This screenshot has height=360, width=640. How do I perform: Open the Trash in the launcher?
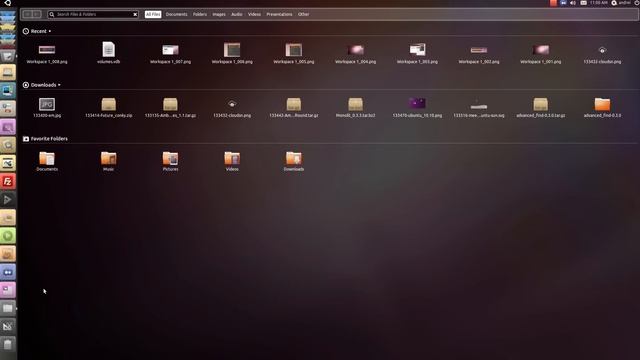pyautogui.click(x=8, y=344)
